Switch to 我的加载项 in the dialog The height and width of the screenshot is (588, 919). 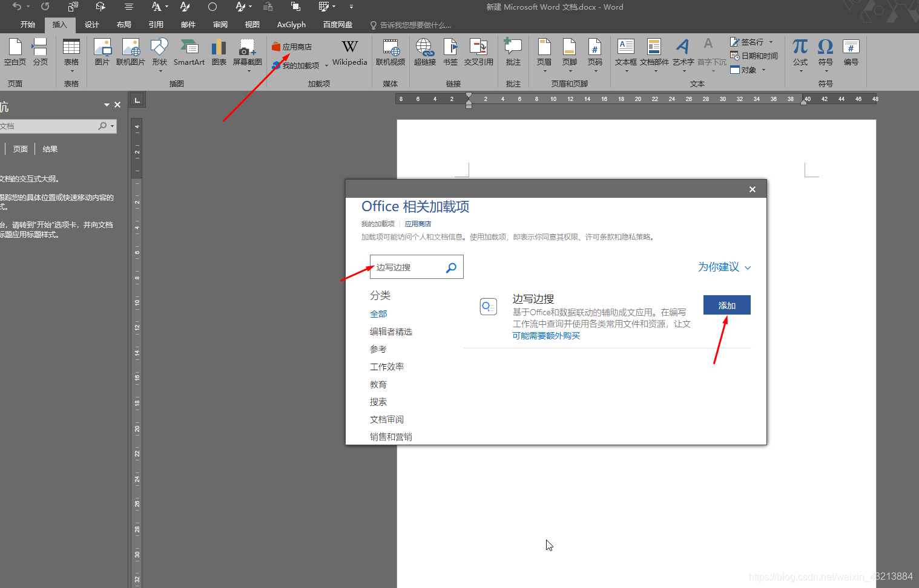point(378,224)
